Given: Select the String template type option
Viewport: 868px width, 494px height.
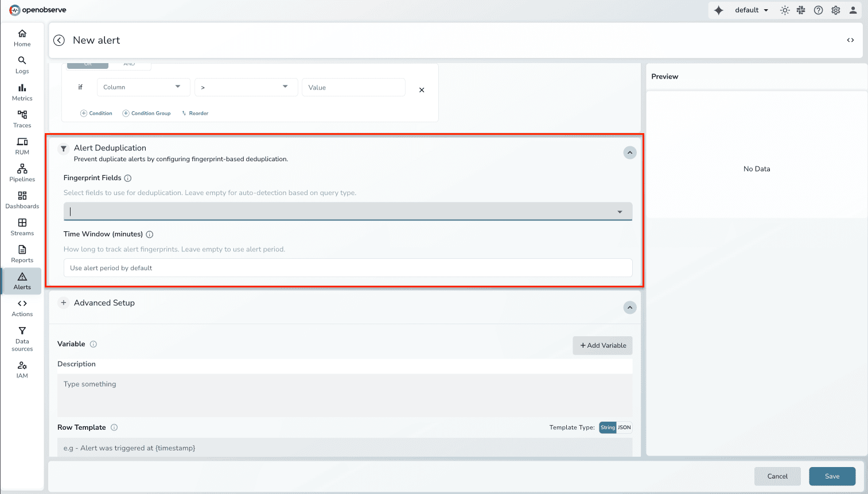Looking at the screenshot, I should [608, 427].
